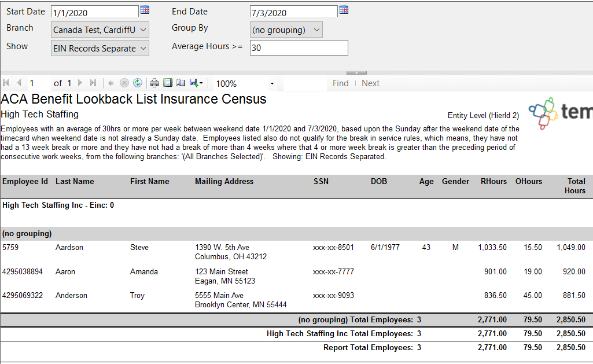Open page setup
The width and height of the screenshot is (593, 364).
181,83
